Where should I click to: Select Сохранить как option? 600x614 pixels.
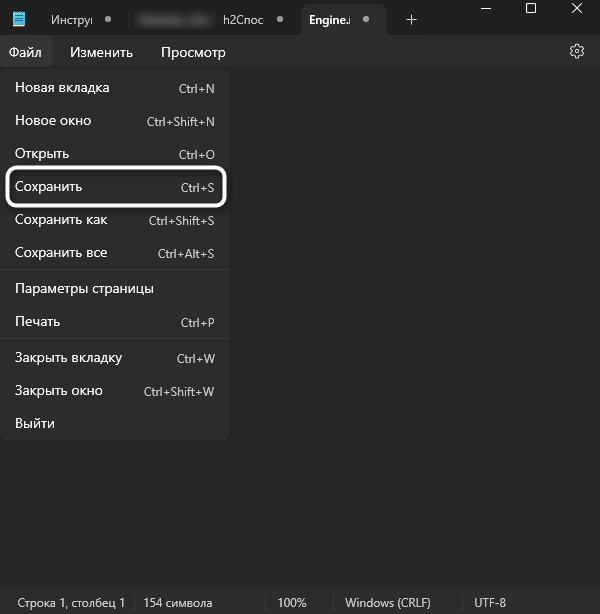115,220
